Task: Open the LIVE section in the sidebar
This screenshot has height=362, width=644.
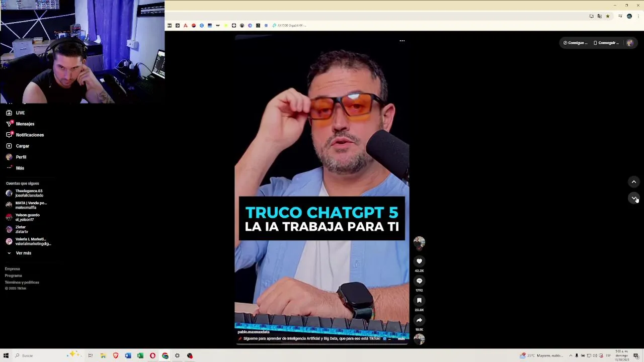Action: 15,113
